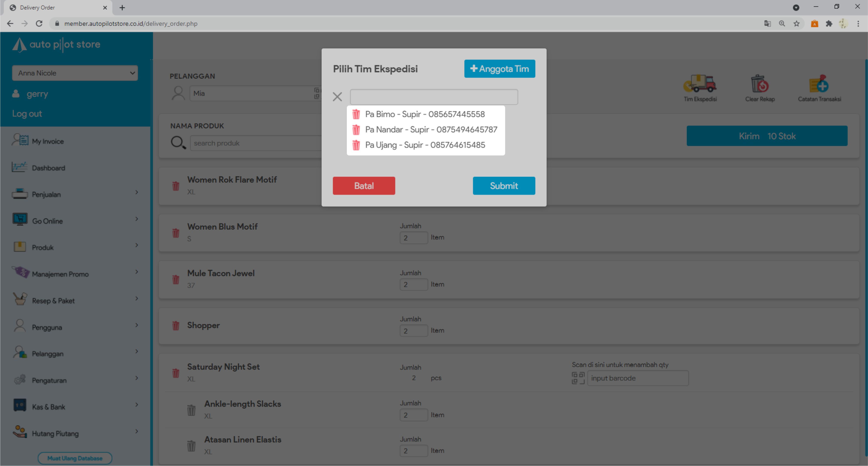
Task: Delete the Women Blus Motif item row
Action: [x=176, y=233]
